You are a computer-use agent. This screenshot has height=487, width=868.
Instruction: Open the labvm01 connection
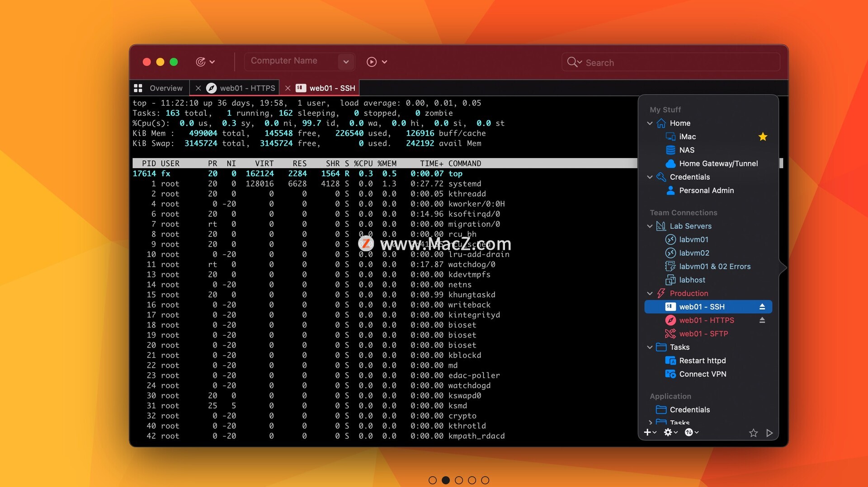[708, 240]
